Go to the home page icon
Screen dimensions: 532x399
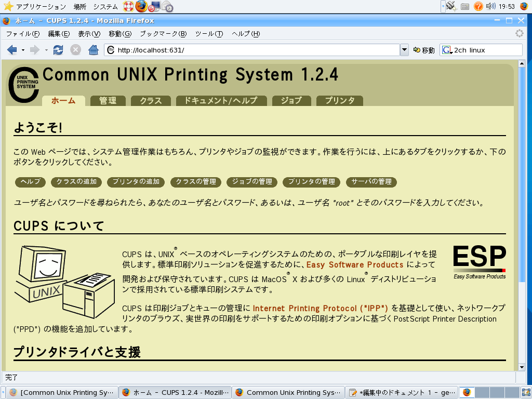[94, 50]
